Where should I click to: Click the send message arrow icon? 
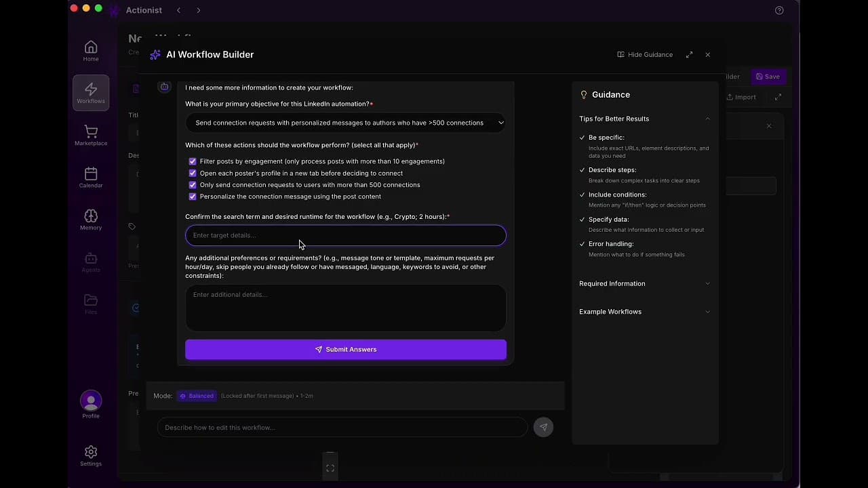[543, 427]
